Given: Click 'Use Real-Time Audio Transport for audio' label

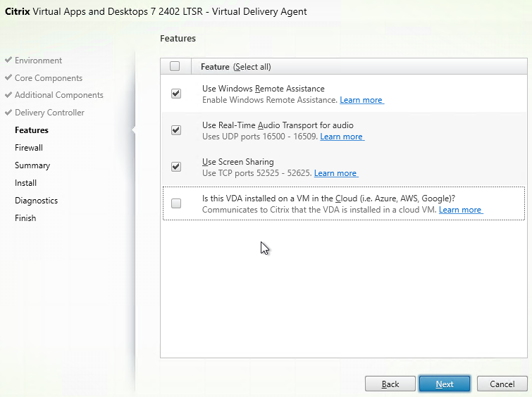Looking at the screenshot, I should click(278, 125).
